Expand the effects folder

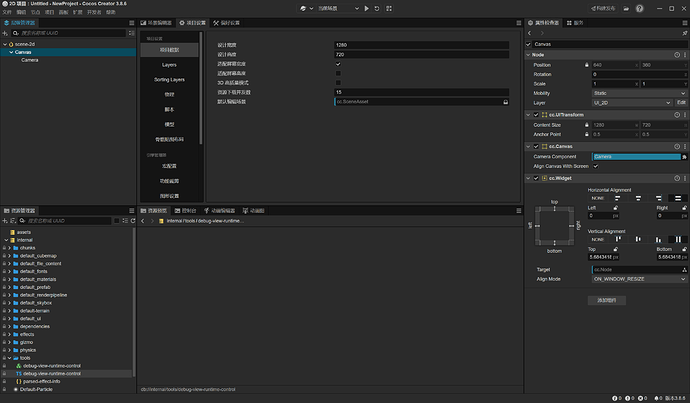[x=9, y=334]
